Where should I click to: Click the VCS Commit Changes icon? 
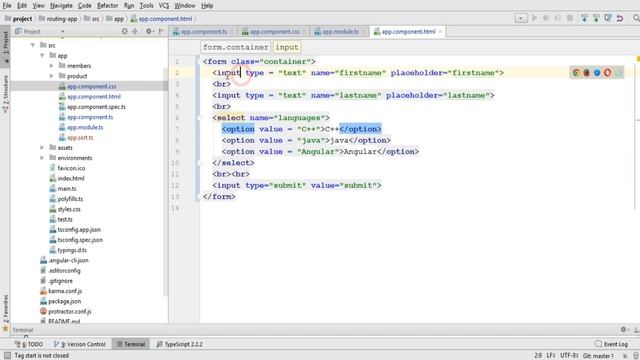596,18
